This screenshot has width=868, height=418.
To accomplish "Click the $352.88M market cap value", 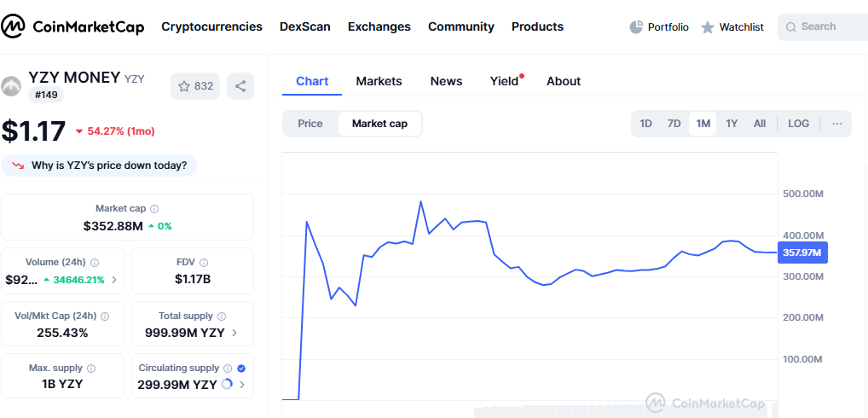I will (113, 226).
